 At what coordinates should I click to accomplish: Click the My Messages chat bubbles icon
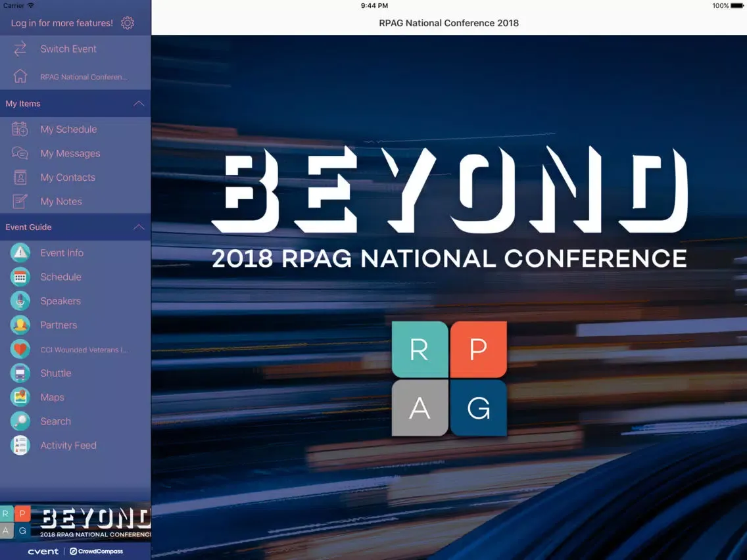[20, 153]
